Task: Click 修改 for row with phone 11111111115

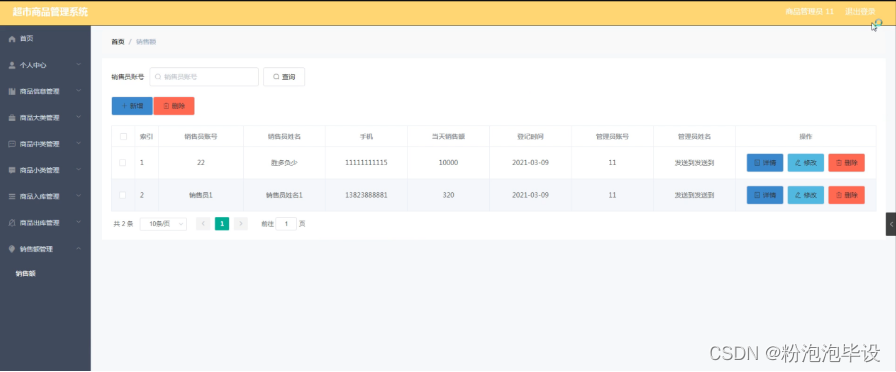Action: (x=806, y=163)
